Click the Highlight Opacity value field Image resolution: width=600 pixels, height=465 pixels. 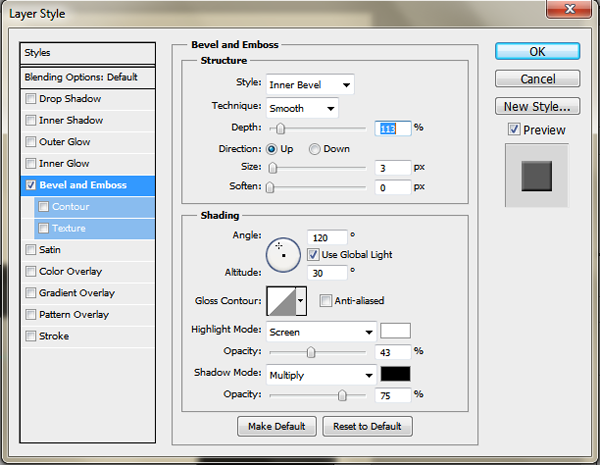(x=393, y=352)
